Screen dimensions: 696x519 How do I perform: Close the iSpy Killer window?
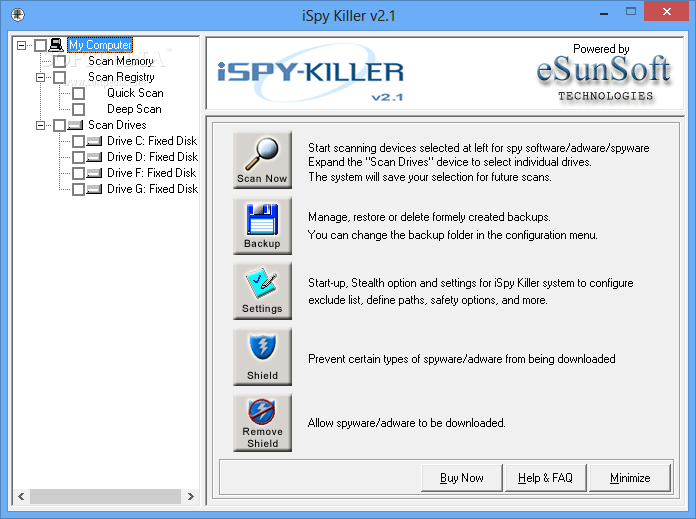point(666,12)
